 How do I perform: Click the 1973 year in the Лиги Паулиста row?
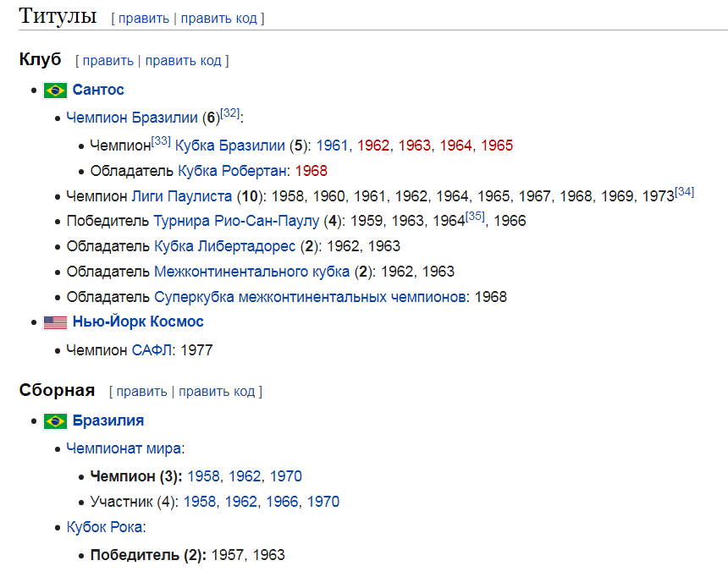[x=659, y=197]
